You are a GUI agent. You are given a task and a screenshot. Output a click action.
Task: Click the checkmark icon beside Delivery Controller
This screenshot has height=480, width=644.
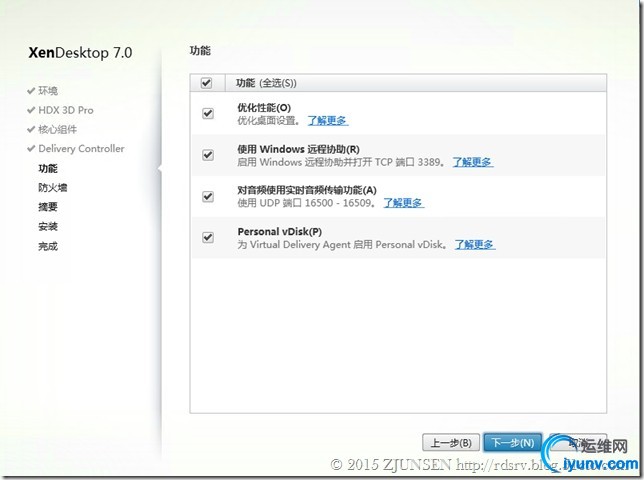click(x=31, y=149)
